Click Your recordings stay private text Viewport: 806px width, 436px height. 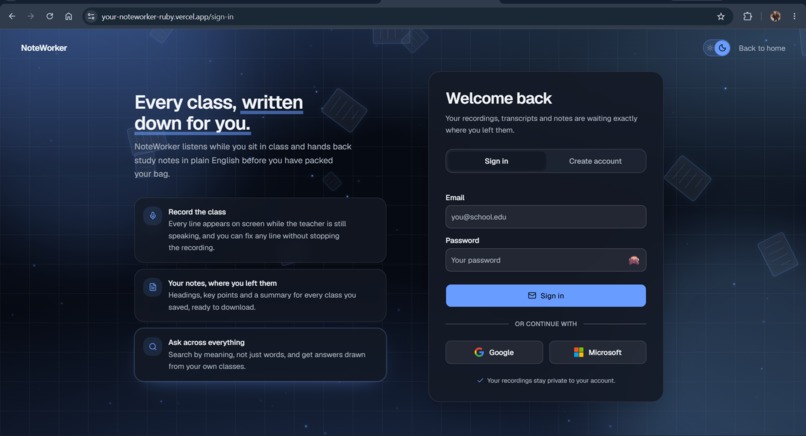[551, 380]
